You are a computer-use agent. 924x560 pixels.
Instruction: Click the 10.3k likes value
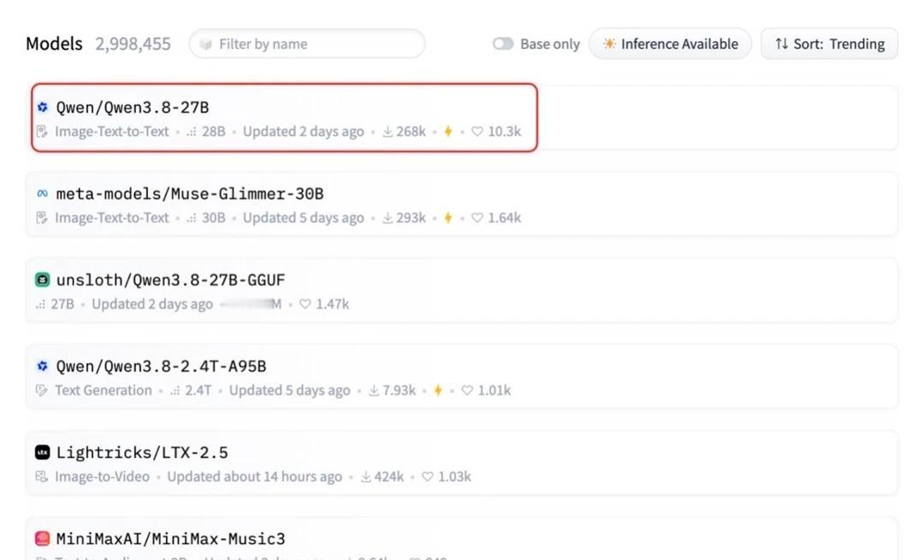(505, 132)
